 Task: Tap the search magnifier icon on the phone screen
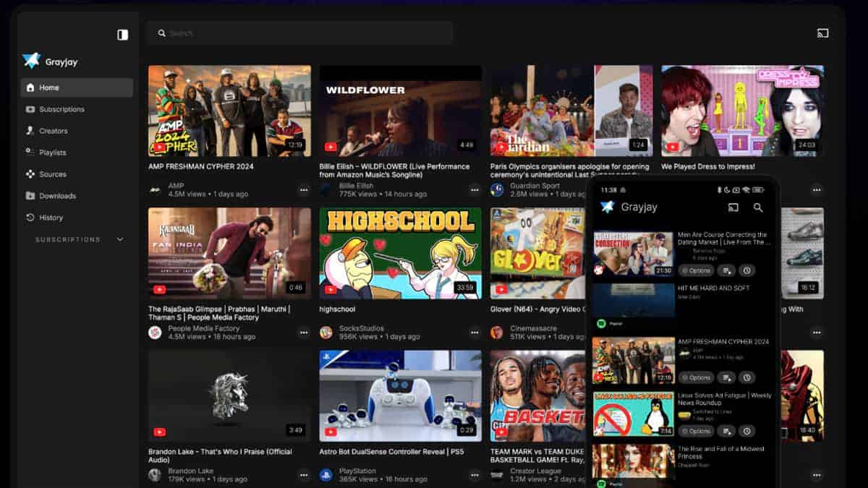(757, 207)
